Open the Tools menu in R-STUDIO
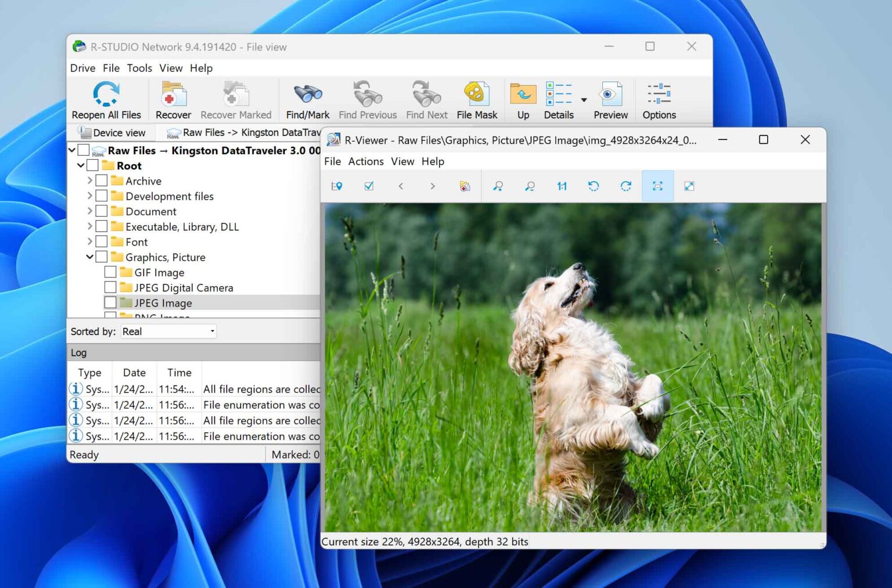 (139, 68)
